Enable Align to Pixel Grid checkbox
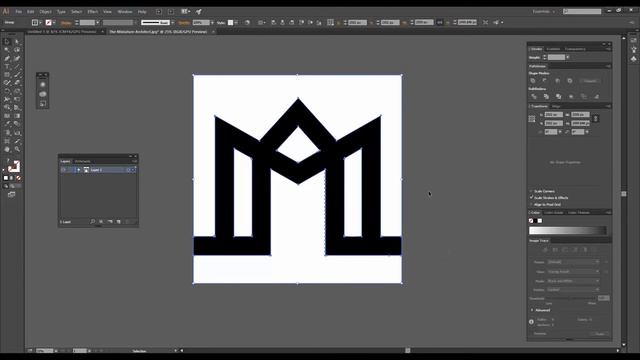 pyautogui.click(x=532, y=204)
